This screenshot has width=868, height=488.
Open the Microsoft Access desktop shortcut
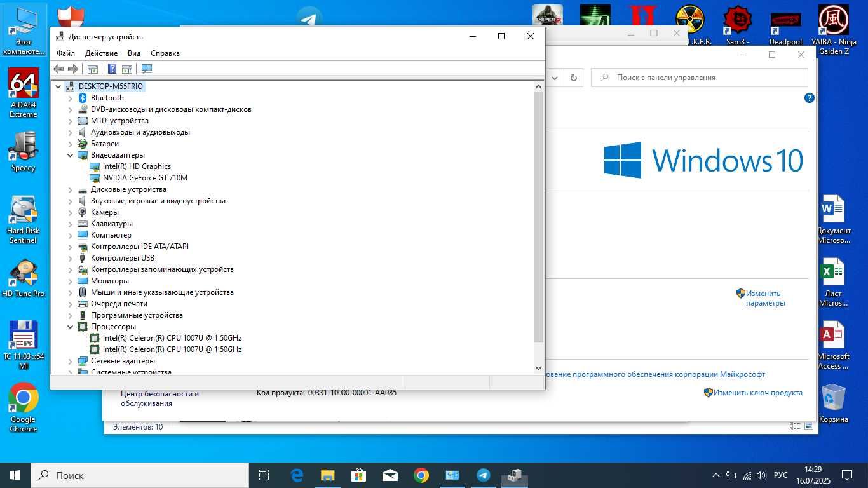pos(833,345)
